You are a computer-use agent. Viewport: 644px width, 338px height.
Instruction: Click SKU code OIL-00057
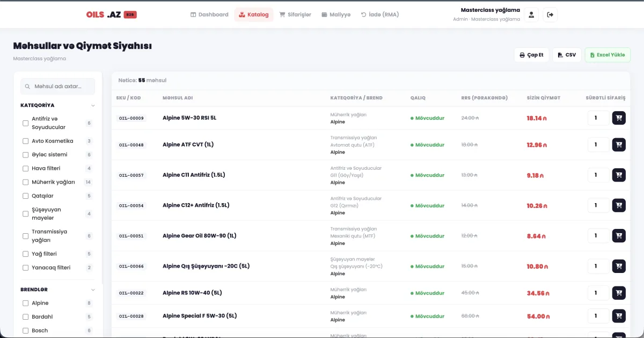(x=131, y=175)
